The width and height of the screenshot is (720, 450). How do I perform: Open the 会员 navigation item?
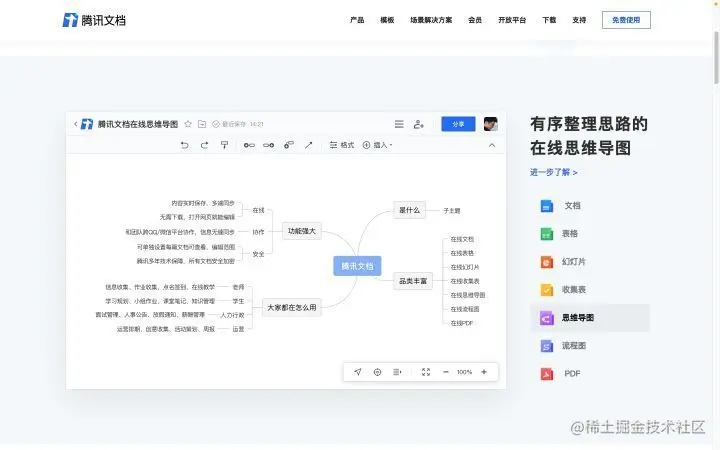[475, 20]
